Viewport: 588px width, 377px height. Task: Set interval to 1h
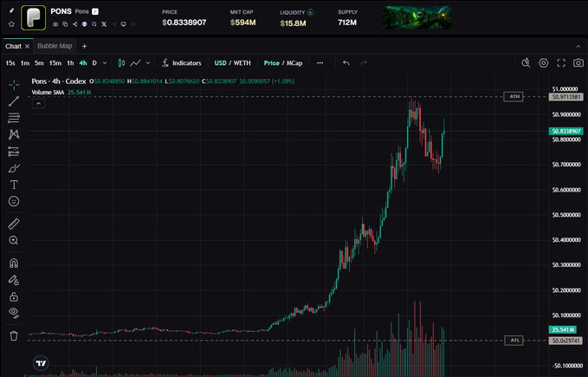[x=70, y=63]
